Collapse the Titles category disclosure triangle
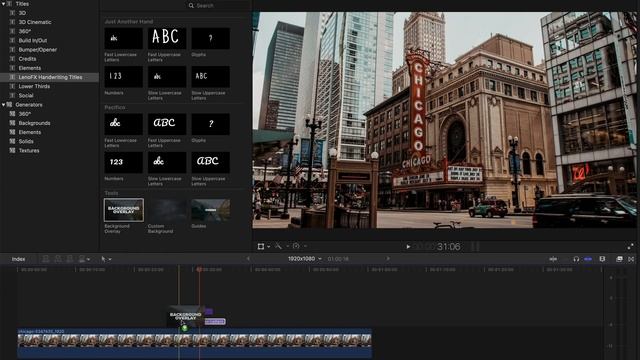Viewport: 640px width, 360px height. coord(3,4)
